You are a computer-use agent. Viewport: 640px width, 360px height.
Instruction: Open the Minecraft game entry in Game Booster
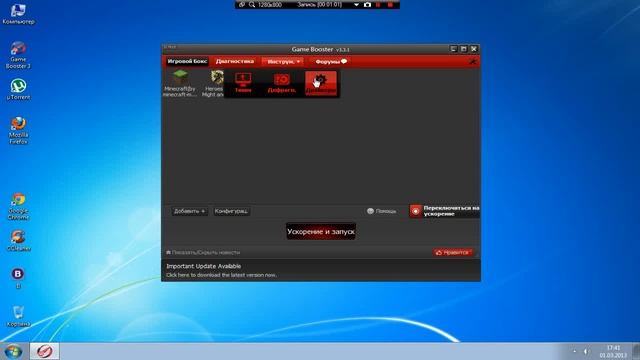(x=180, y=83)
